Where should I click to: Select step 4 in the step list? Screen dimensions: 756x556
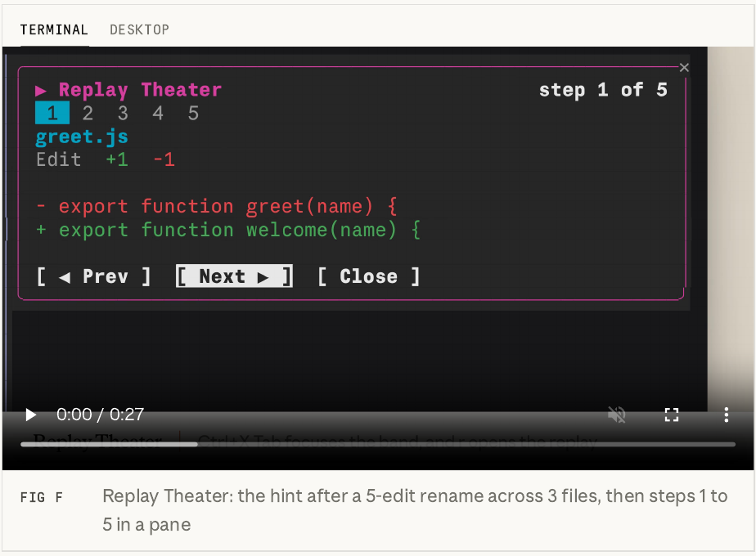coord(158,113)
